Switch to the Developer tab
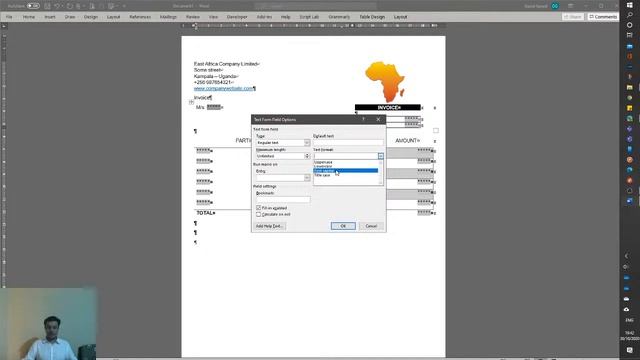This screenshot has height=360, width=640. [237, 17]
